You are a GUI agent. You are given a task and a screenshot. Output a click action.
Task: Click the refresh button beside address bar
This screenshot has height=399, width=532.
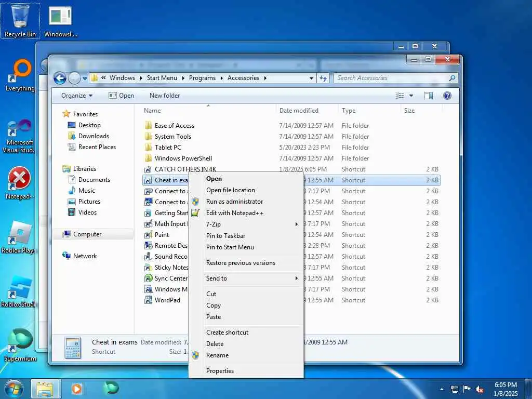tap(323, 78)
